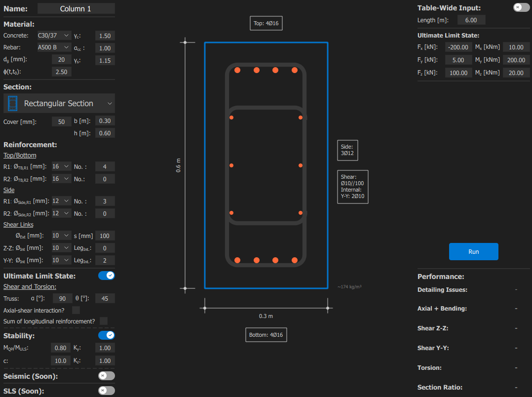Open the Concrete class C30/37 dropdown
Screen dimensions: 532x397
coord(54,36)
